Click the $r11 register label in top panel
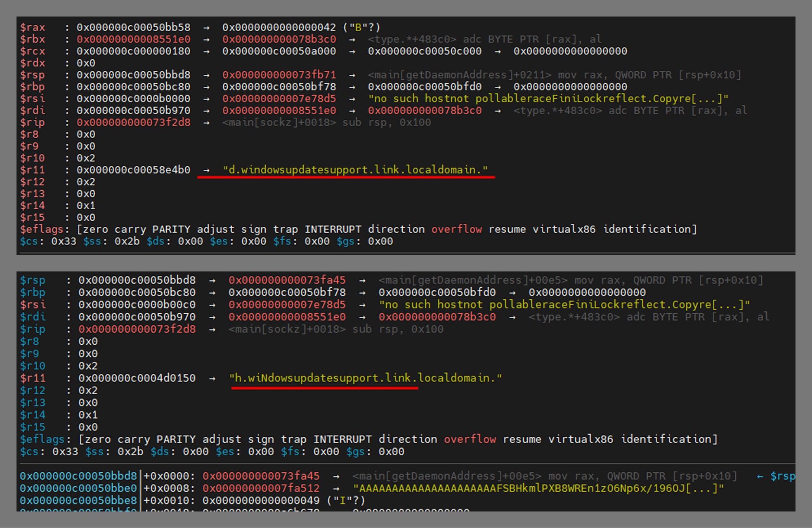Image resolution: width=812 pixels, height=528 pixels. tap(32, 169)
